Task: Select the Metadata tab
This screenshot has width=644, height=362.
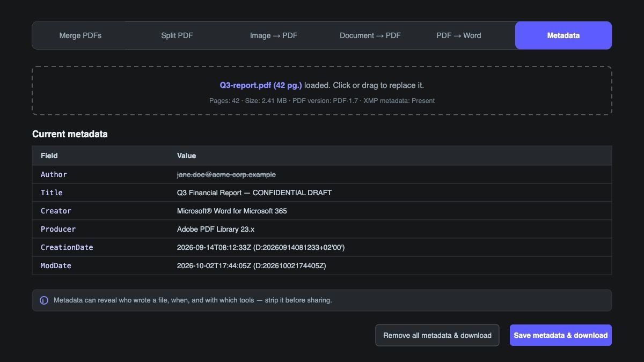Action: [563, 35]
